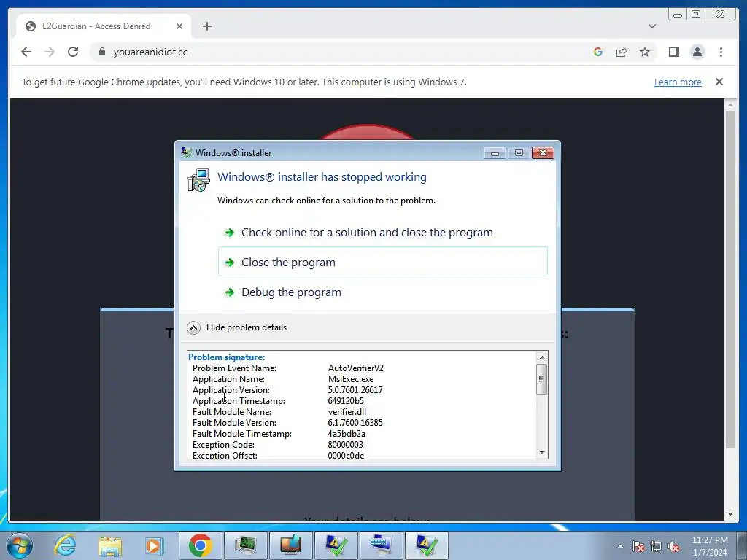Viewport: 747px width, 560px height.
Task: Open last warning checkmark taskbar app
Action: click(x=426, y=545)
